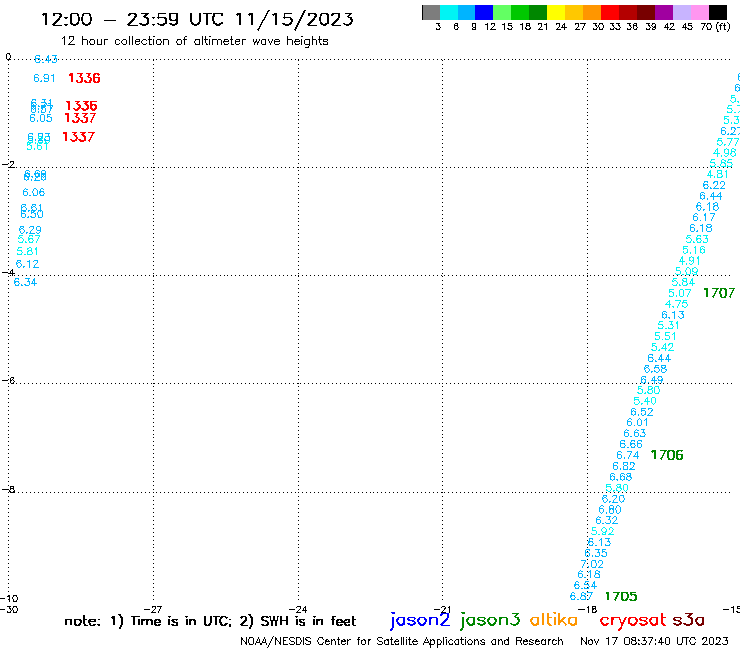Click the timestamp 'Nov 17 08:37:40 UTC 2023'
Screen dimensions: 740x650
(654, 641)
